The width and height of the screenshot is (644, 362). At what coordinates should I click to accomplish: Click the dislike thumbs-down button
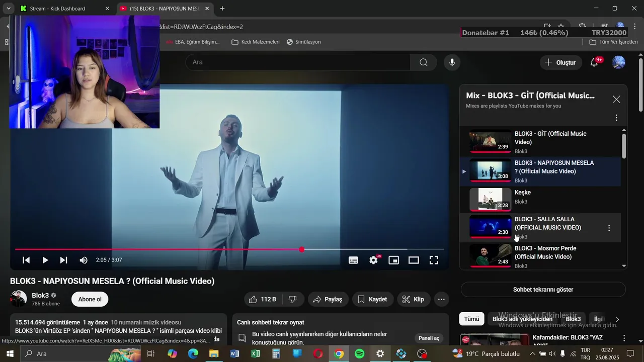pos(292,299)
